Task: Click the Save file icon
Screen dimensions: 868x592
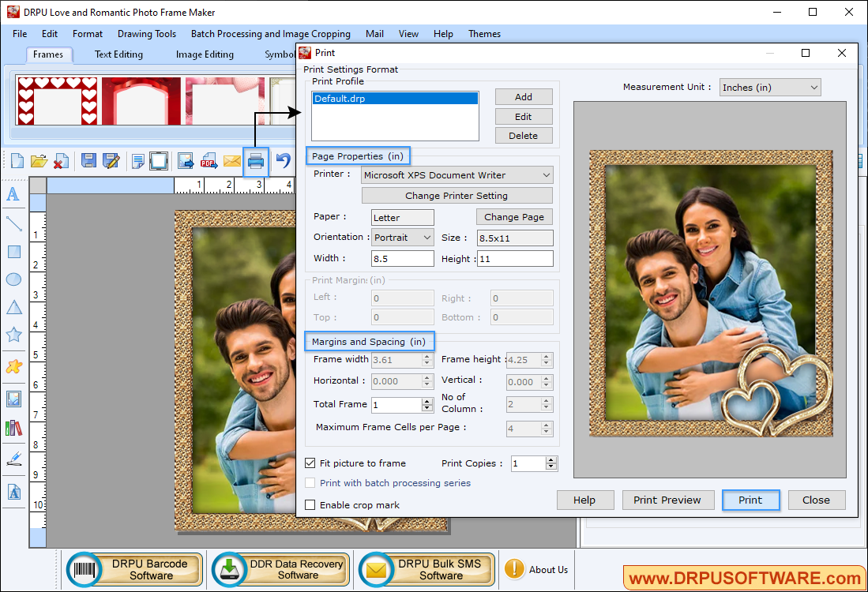Action: click(x=88, y=160)
